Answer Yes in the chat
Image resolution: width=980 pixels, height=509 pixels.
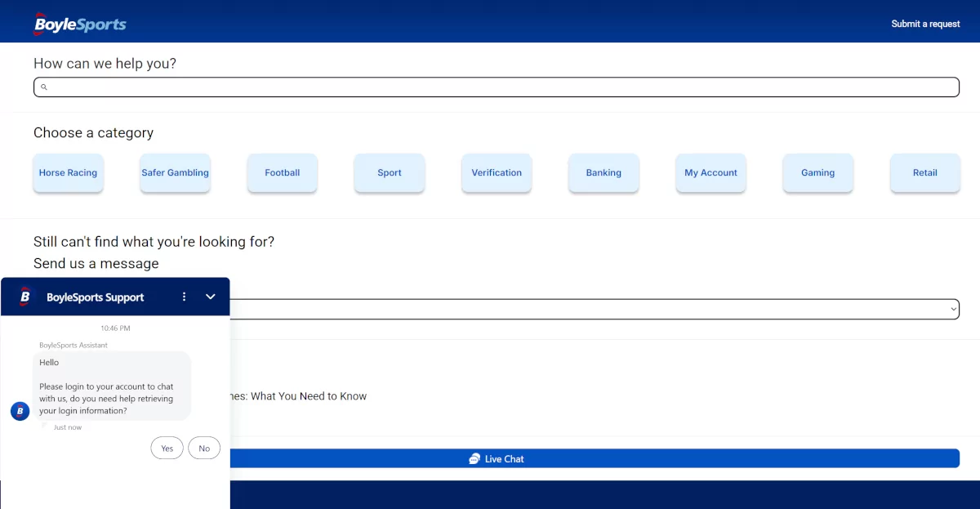tap(167, 448)
